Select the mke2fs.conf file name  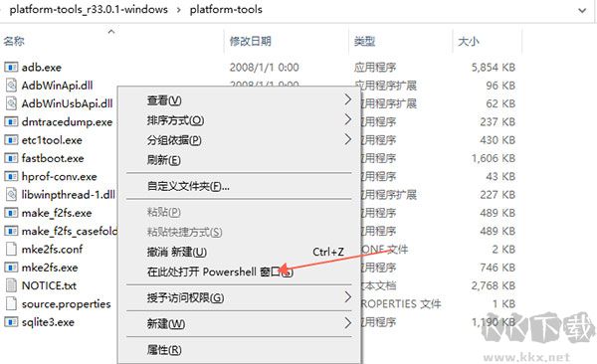click(52, 249)
